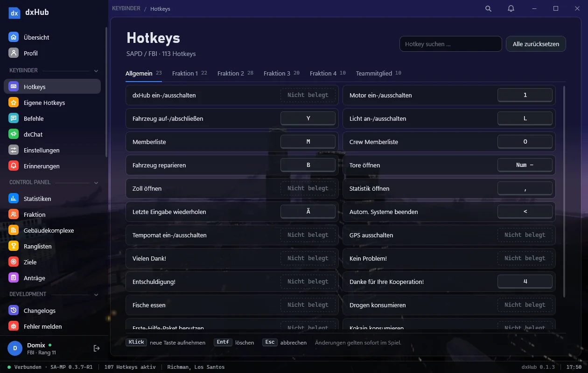
Task: Rebind Motor ein-/ausschalten key 1
Action: pyautogui.click(x=525, y=95)
